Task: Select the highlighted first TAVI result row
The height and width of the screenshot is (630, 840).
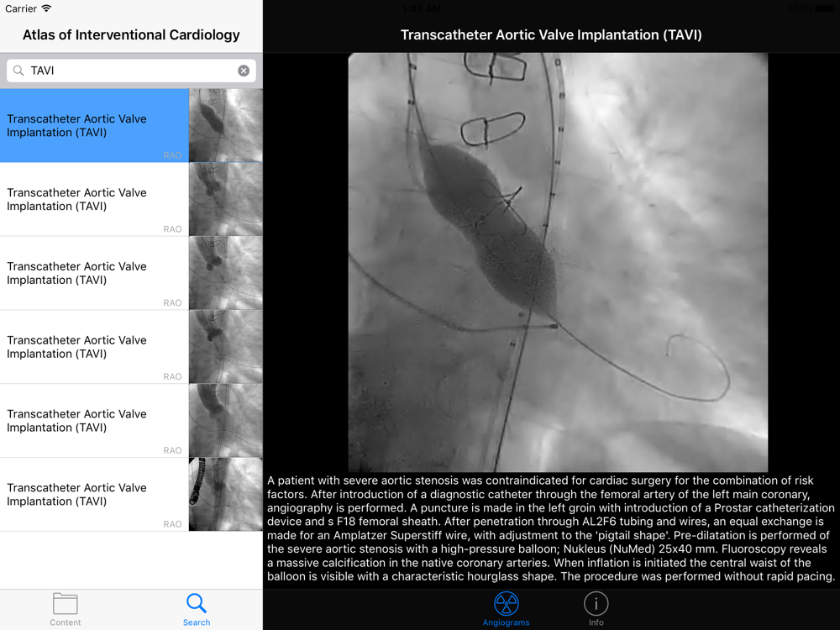Action: [x=131, y=125]
